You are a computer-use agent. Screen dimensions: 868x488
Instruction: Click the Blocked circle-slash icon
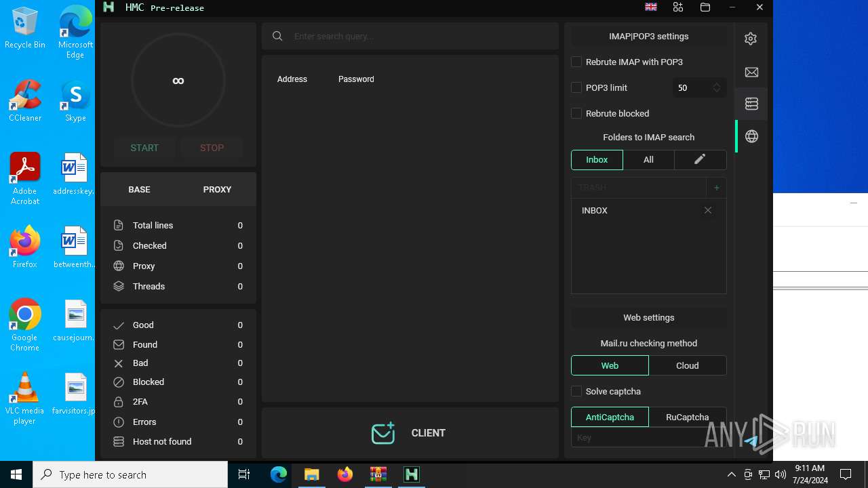[119, 382]
